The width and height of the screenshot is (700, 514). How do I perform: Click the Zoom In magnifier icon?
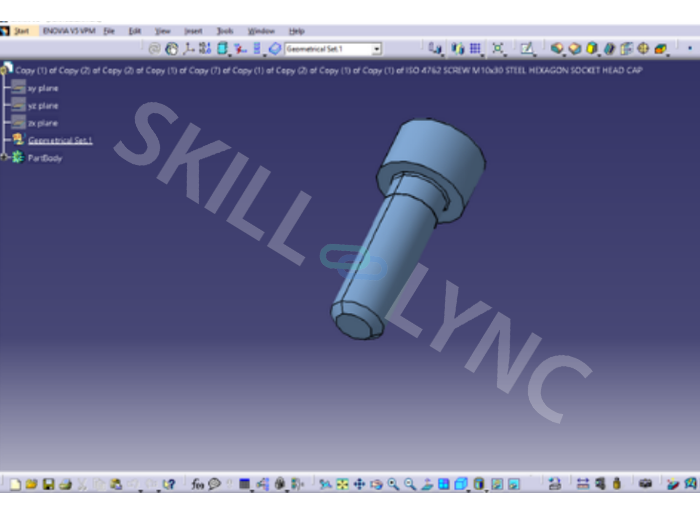[393, 484]
